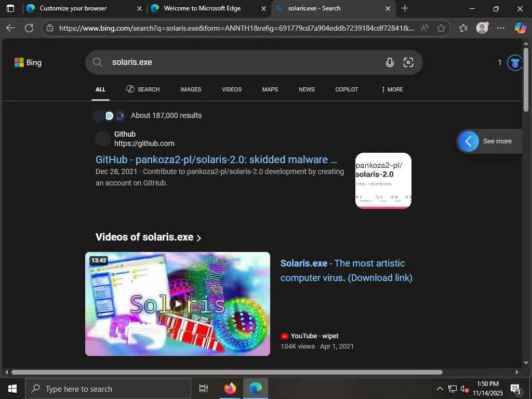Add this page to favorites star
This screenshot has width=532, height=399.
[x=441, y=28]
